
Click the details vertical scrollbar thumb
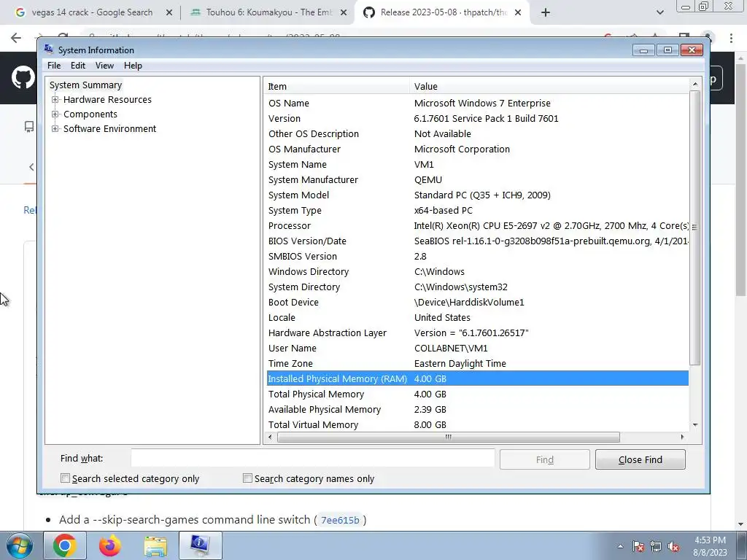coord(695,227)
